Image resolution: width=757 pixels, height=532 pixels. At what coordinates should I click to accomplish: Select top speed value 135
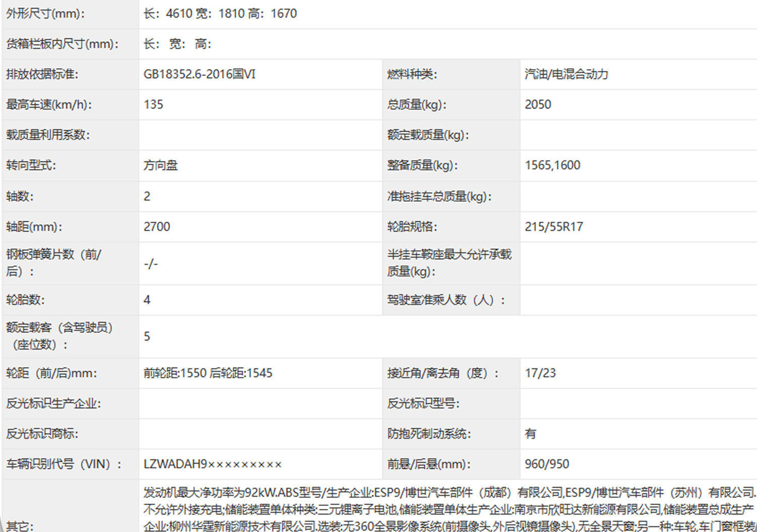click(x=153, y=104)
